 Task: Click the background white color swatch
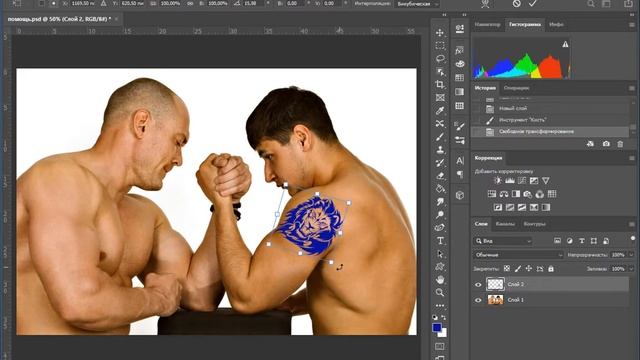[x=444, y=334]
